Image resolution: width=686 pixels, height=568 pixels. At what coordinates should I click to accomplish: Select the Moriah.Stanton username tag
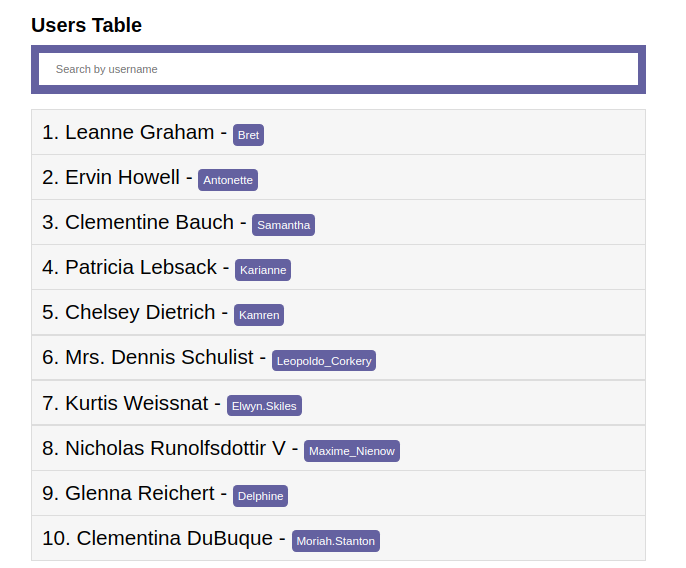335,541
